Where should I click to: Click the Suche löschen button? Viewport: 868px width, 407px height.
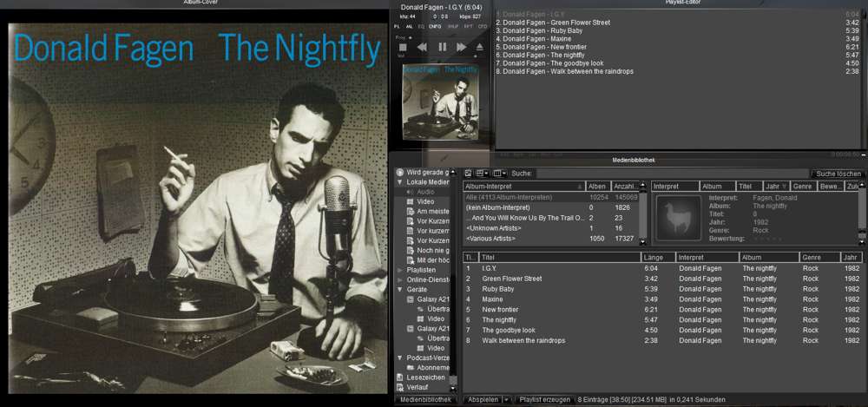tap(838, 174)
